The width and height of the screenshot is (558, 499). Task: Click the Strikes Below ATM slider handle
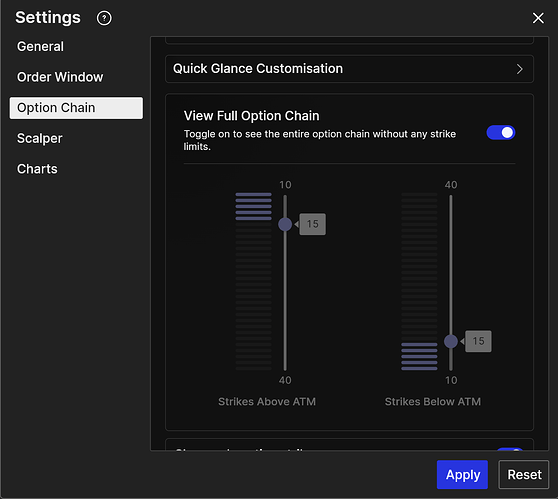pos(451,341)
